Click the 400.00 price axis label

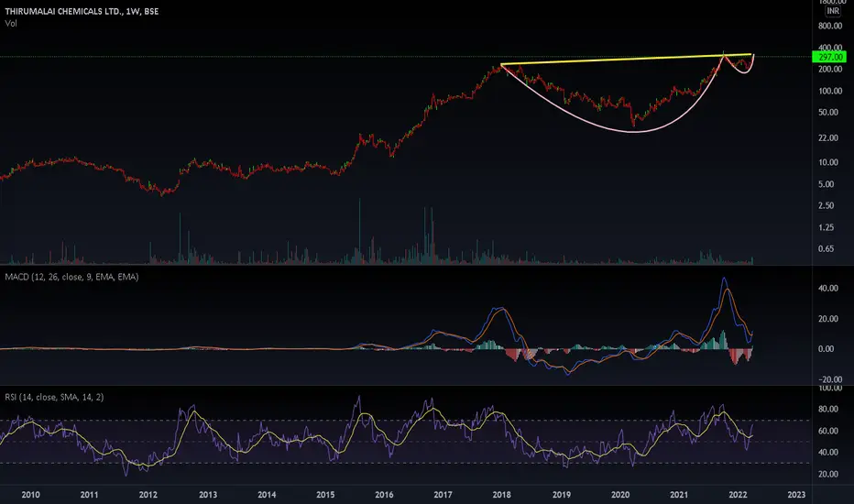[830, 48]
